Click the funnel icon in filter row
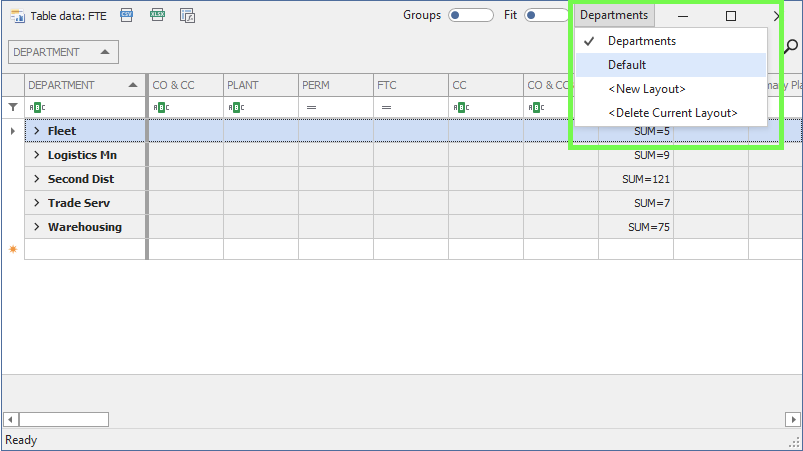Image resolution: width=803 pixels, height=451 pixels. pyautogui.click(x=12, y=107)
